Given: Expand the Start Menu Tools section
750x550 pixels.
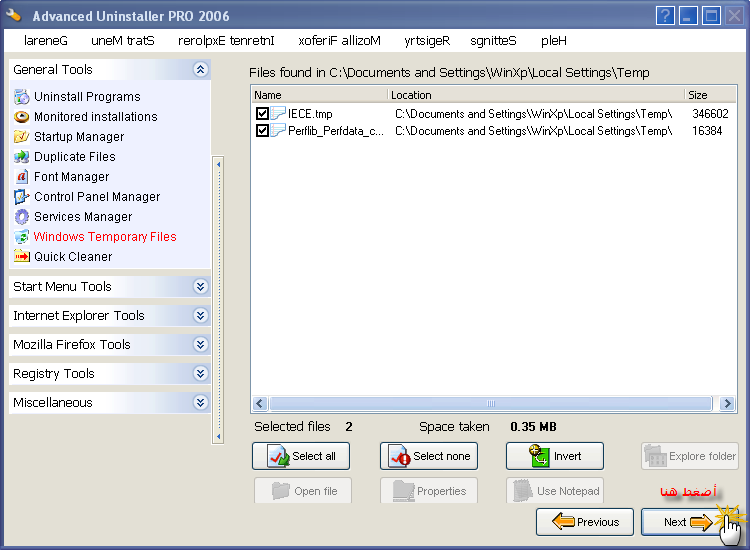Looking at the screenshot, I should point(200,286).
